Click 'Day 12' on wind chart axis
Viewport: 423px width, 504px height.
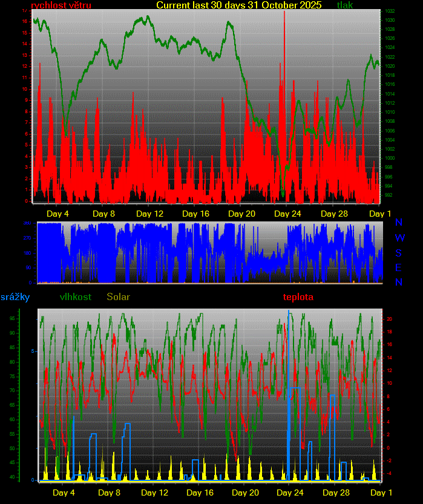149,214
